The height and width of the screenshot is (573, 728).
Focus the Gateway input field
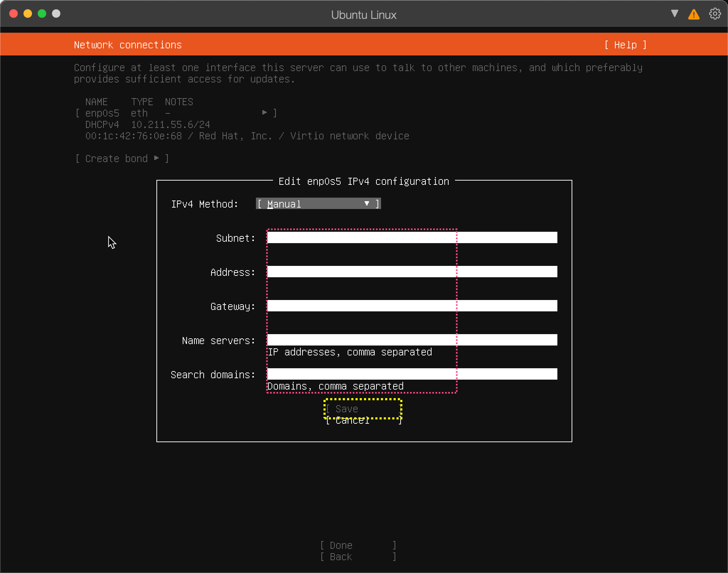(412, 306)
